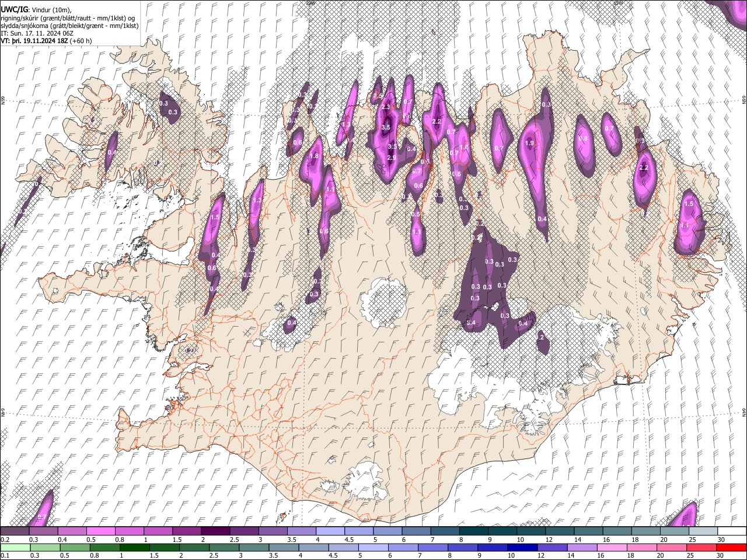Screen dimensions: 747x560
Task: Click the '0.1' label on the lower scale
Action: 5,555
